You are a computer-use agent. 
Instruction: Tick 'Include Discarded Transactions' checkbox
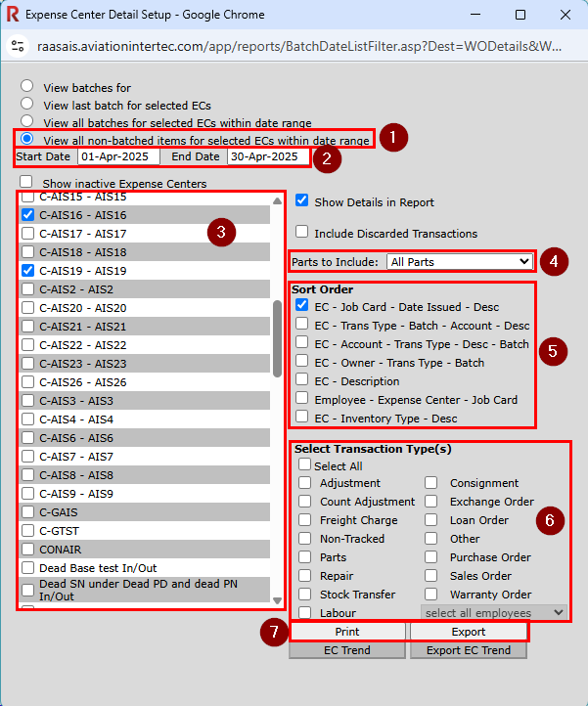(302, 232)
